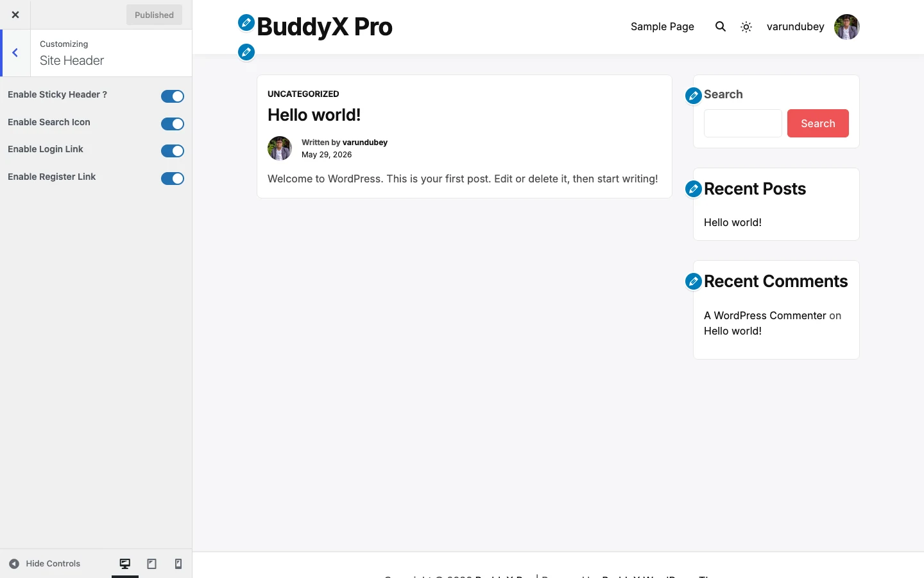Toggle Enable Sticky Header switch
This screenshot has height=578, width=924.
[x=173, y=96]
